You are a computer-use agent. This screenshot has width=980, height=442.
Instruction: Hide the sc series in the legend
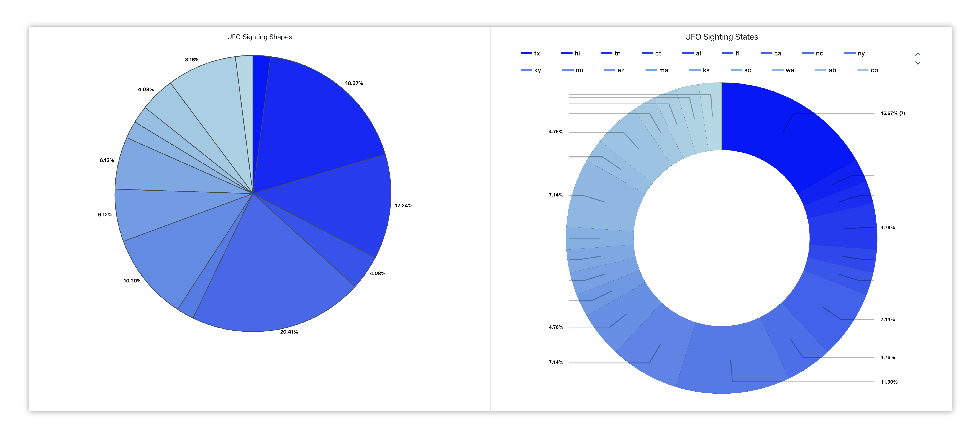tap(741, 70)
